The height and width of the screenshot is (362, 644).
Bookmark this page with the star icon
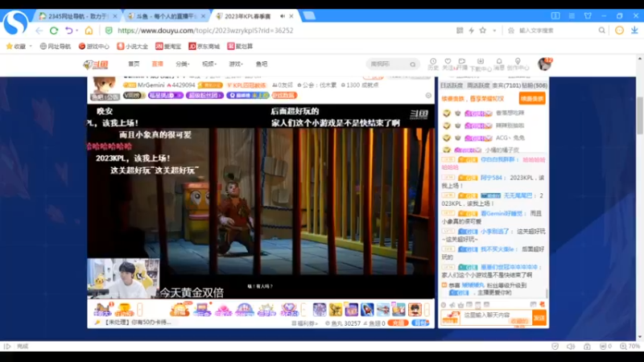pyautogui.click(x=483, y=31)
